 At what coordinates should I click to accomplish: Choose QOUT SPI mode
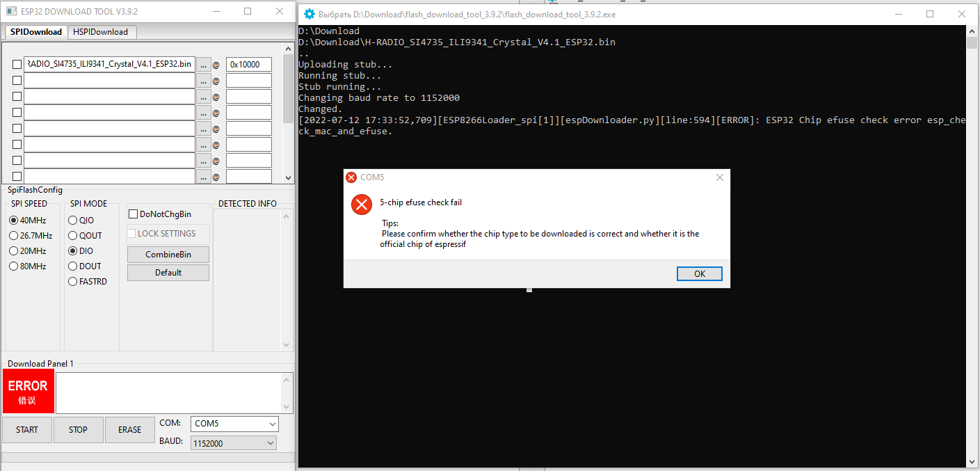coord(73,235)
